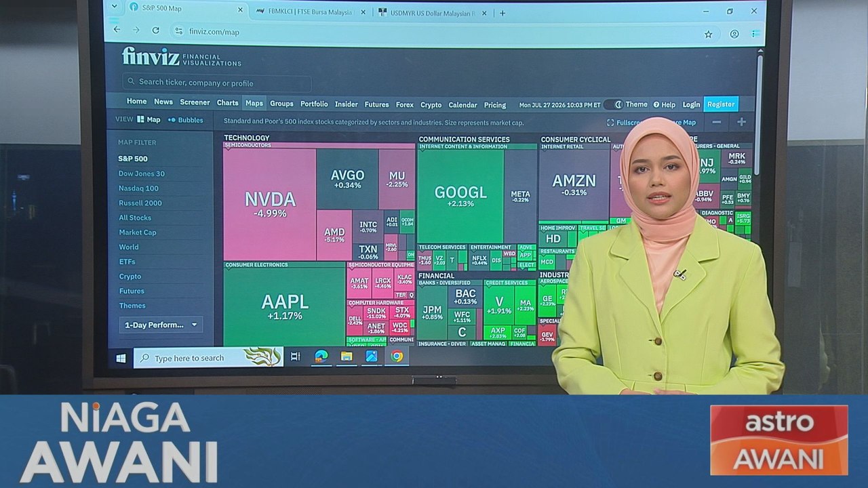Viewport: 868px width, 488px height.
Task: Open Task View on the taskbar
Action: point(295,357)
